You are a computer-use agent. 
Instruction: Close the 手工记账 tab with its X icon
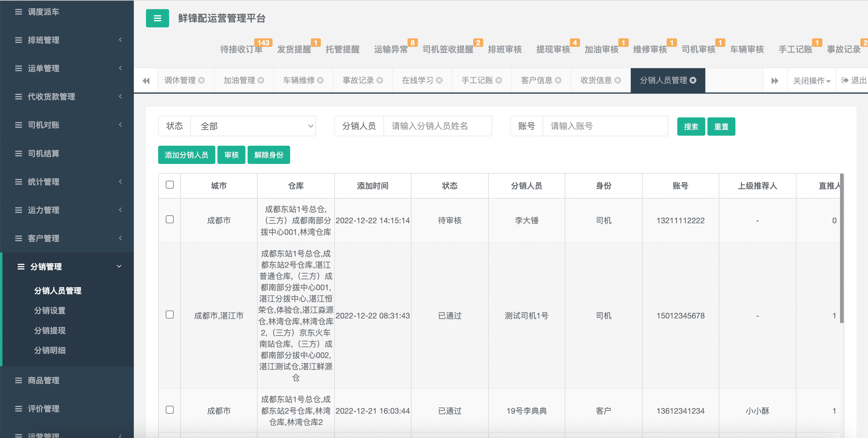[x=499, y=80]
